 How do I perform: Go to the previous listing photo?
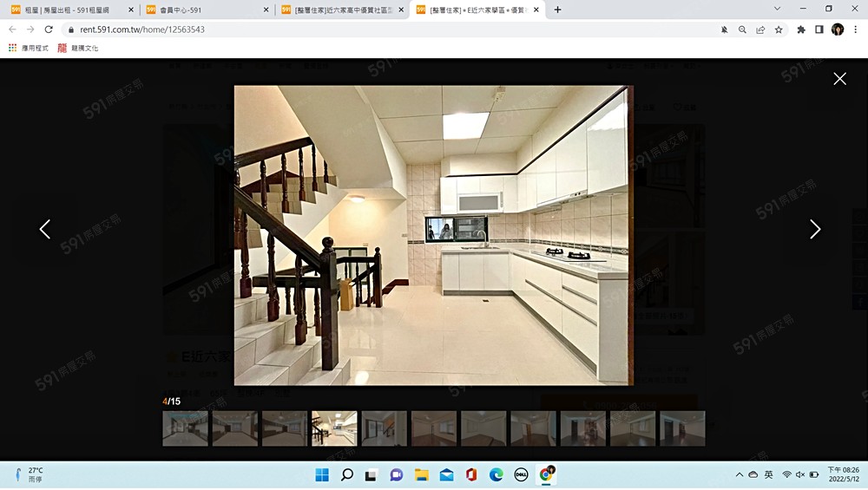click(45, 229)
